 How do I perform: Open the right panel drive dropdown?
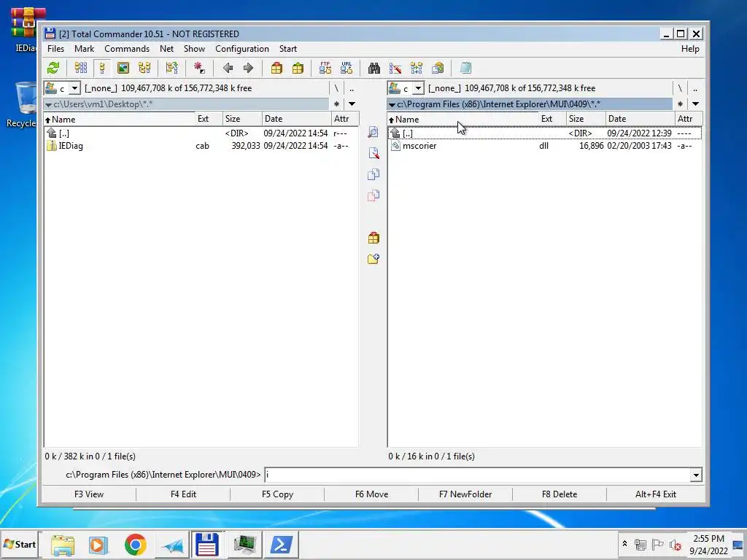point(418,88)
